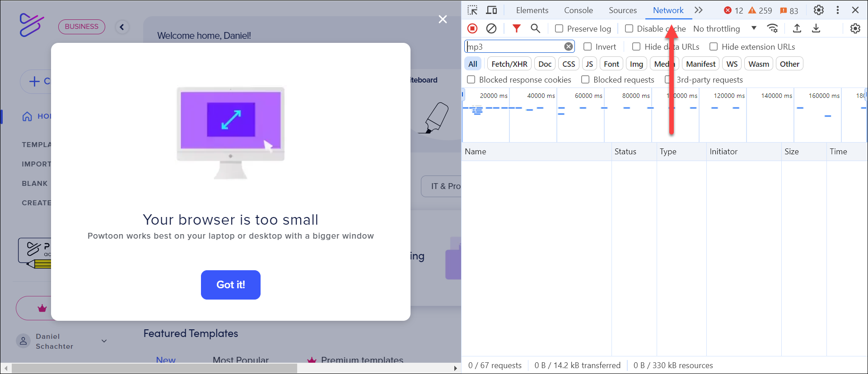Filter requests by Wasm type
Image resolution: width=868 pixels, height=374 pixels.
[x=759, y=64]
